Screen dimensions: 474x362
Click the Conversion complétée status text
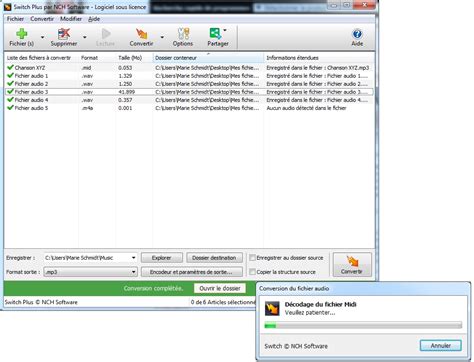[153, 288]
